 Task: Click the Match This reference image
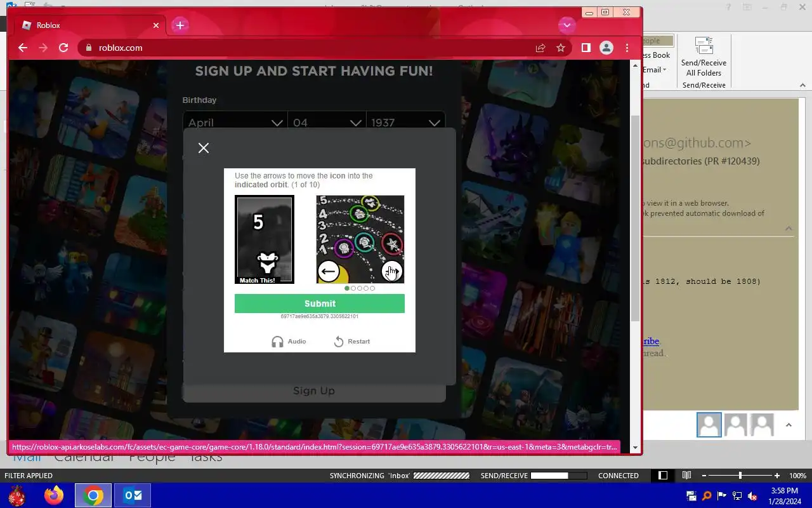tap(265, 239)
